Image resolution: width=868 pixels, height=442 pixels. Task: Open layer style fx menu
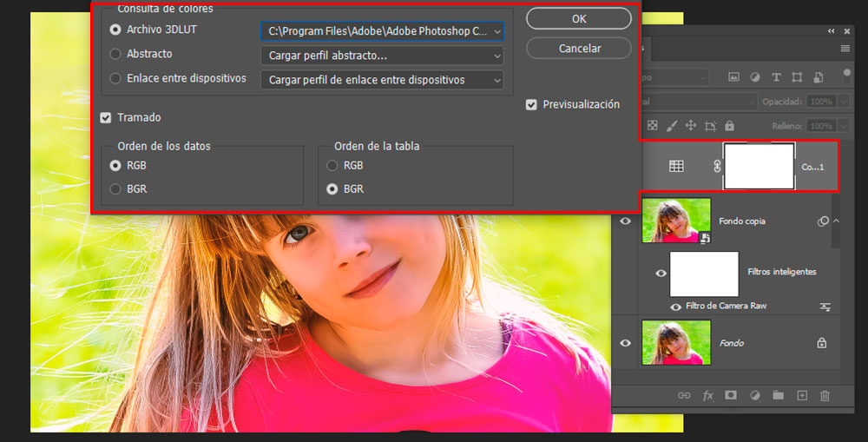coord(708,395)
